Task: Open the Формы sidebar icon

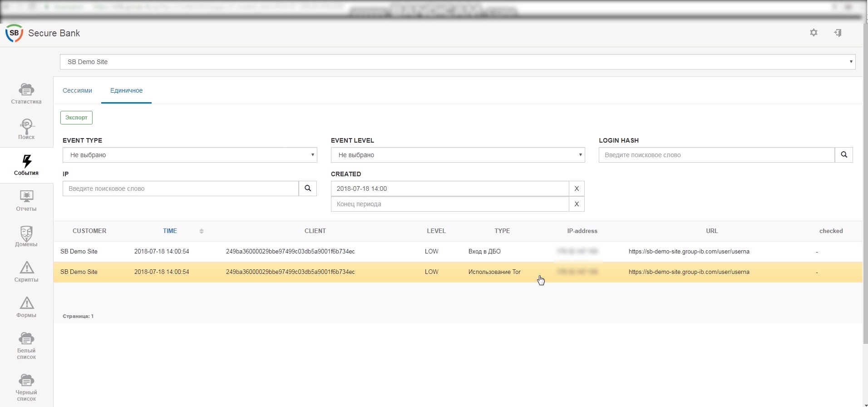Action: tap(26, 307)
